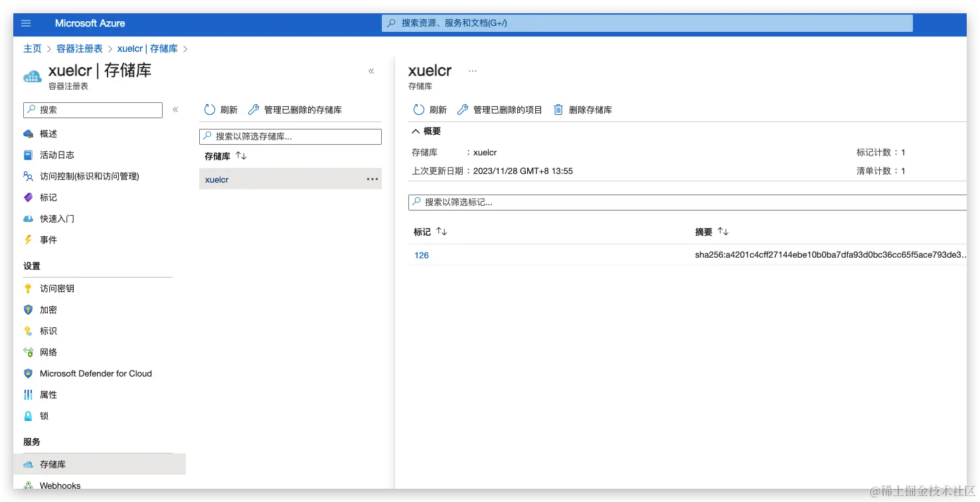Image resolution: width=980 pixels, height=502 pixels.
Task: Open the ellipsis menu beside xuelcr pane title
Action: (473, 70)
